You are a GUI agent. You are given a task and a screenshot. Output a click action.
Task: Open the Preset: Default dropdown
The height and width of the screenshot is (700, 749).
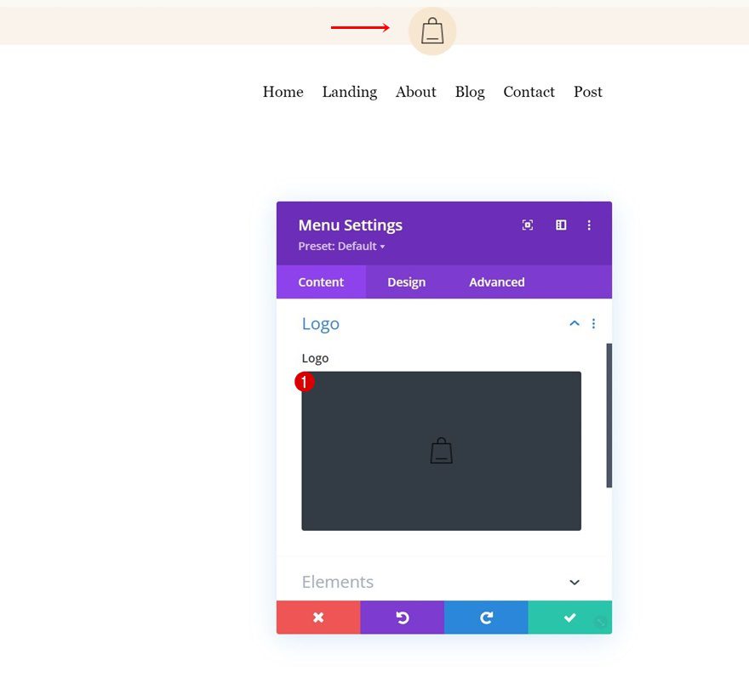pos(340,246)
